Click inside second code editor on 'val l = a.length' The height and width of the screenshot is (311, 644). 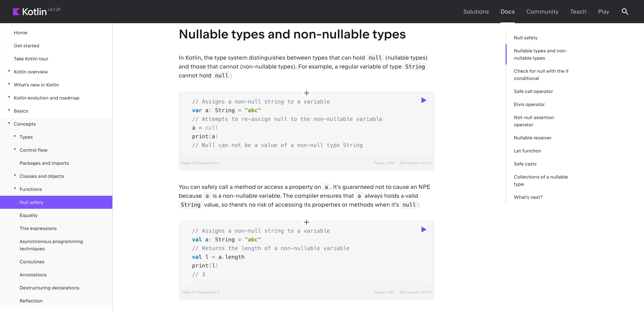tap(218, 257)
